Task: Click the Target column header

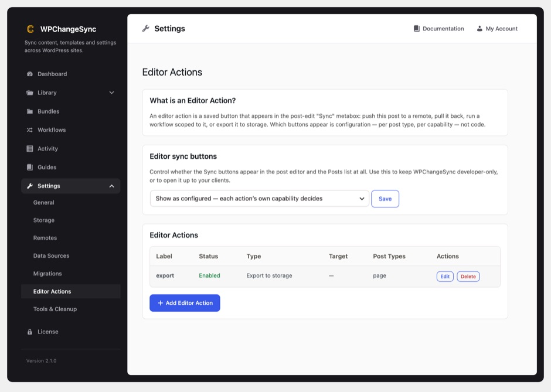Action: coord(338,257)
